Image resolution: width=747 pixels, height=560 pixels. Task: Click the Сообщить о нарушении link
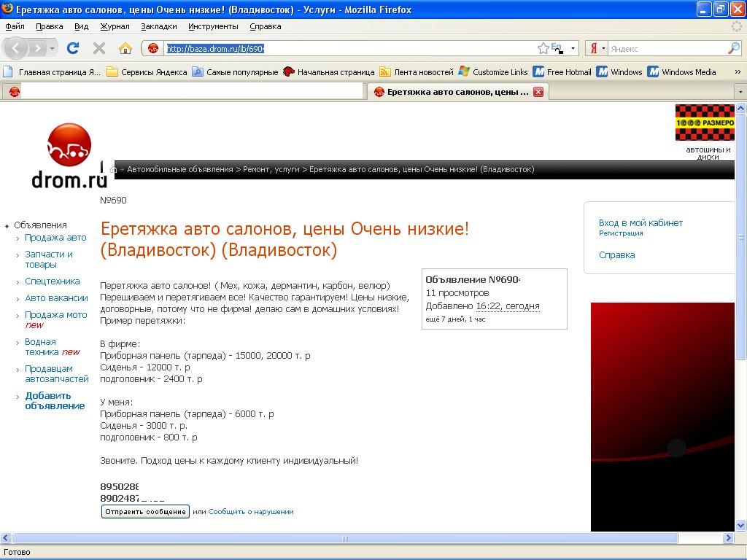point(250,512)
